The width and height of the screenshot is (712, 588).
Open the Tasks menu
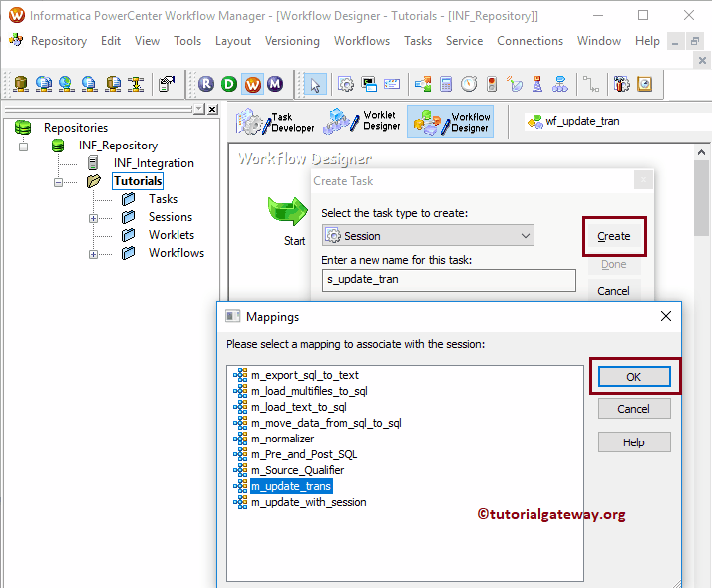click(418, 41)
